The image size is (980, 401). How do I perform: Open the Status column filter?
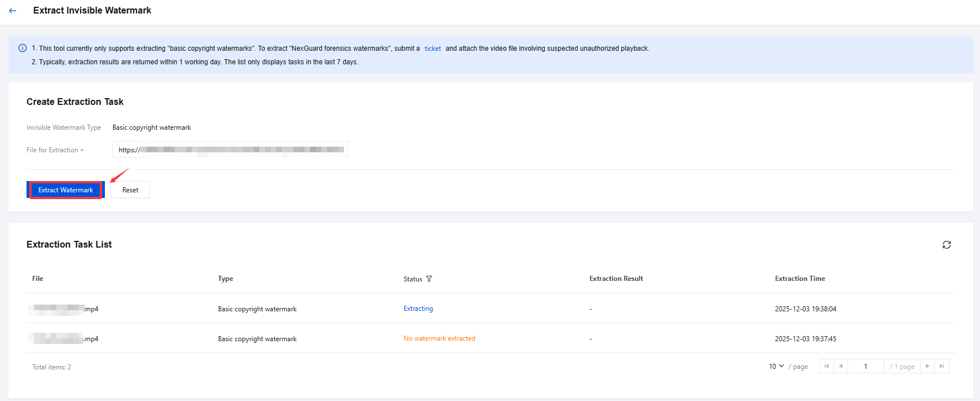(429, 279)
